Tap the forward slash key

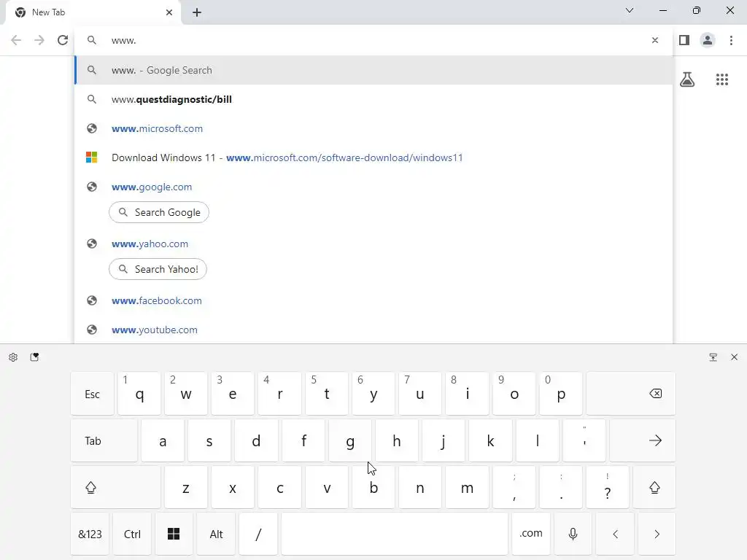pos(258,534)
